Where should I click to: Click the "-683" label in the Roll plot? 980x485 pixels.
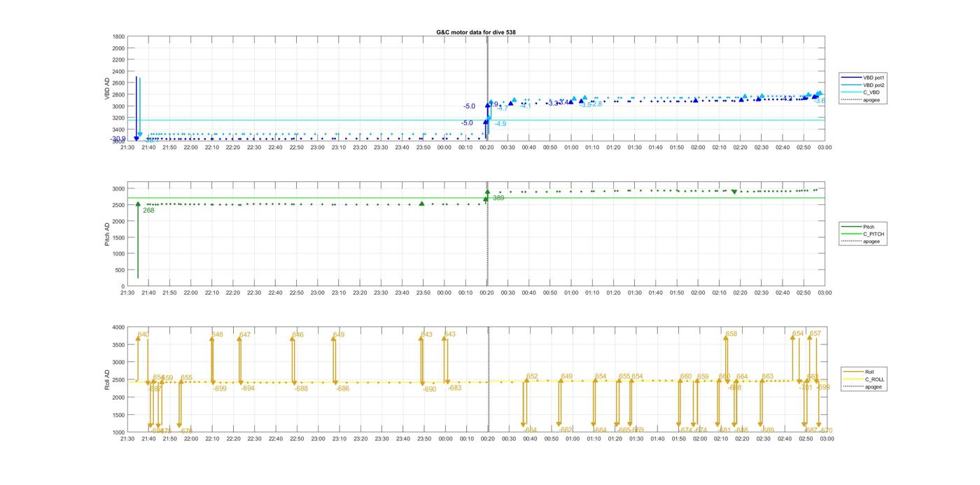pyautogui.click(x=454, y=388)
